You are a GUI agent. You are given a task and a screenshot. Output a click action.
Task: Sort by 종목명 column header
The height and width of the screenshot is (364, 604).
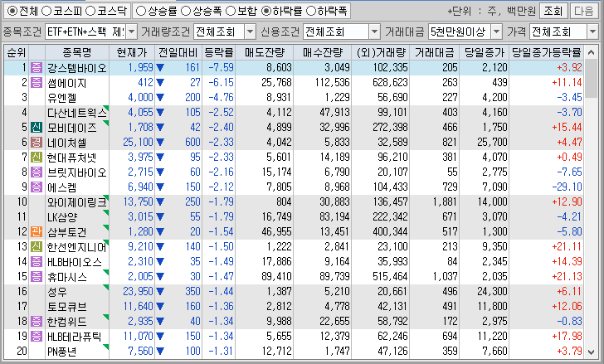[77, 52]
